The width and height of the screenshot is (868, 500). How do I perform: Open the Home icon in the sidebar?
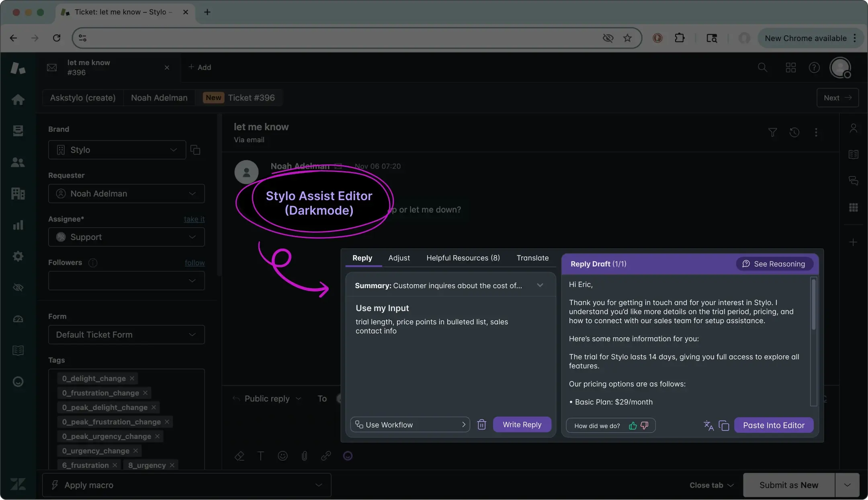point(18,99)
